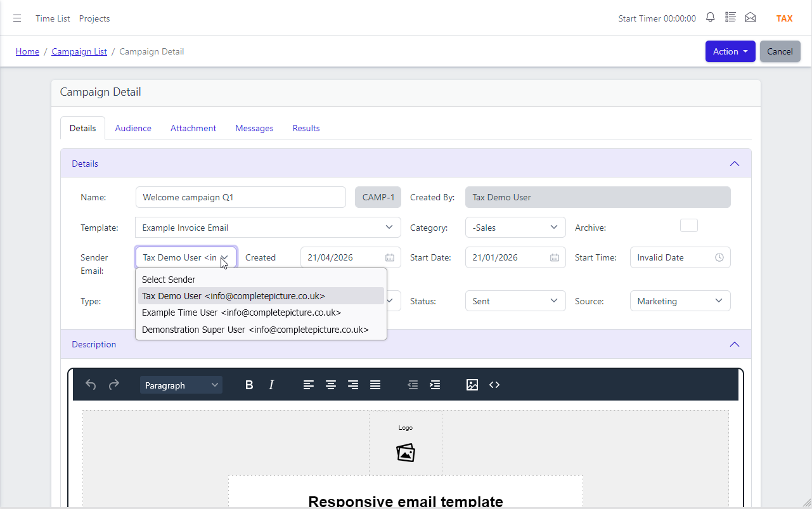Collapse the Description section
Image resolution: width=812 pixels, height=509 pixels.
coord(735,344)
